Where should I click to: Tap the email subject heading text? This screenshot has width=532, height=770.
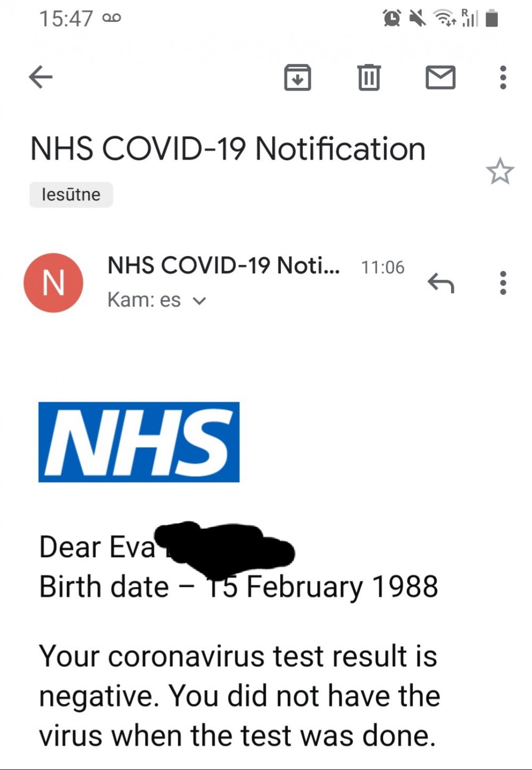click(x=228, y=148)
